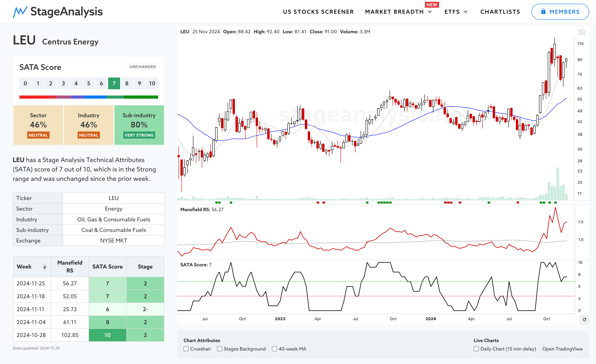
Task: Click Oil, Gas & Consumable Fuels industry value
Action: (114, 219)
